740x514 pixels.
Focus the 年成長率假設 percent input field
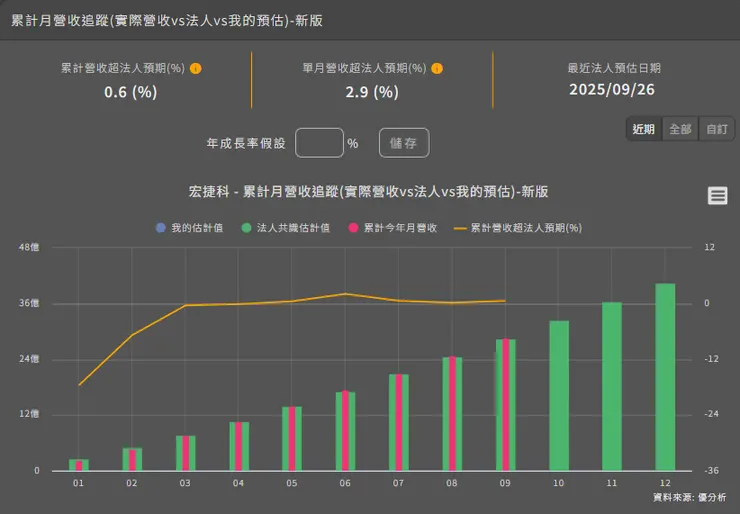tap(320, 143)
